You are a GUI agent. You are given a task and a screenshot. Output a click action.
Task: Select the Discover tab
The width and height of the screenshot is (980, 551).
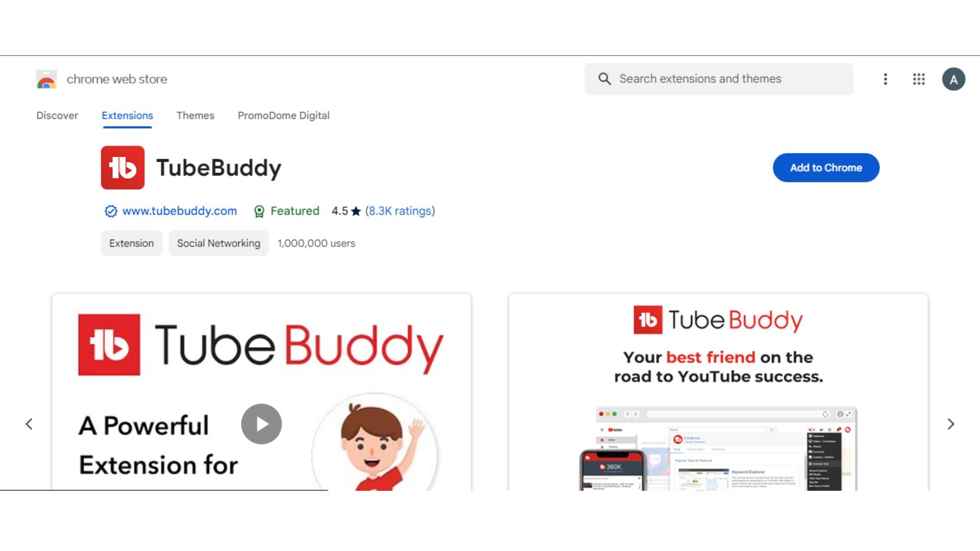pos(57,115)
